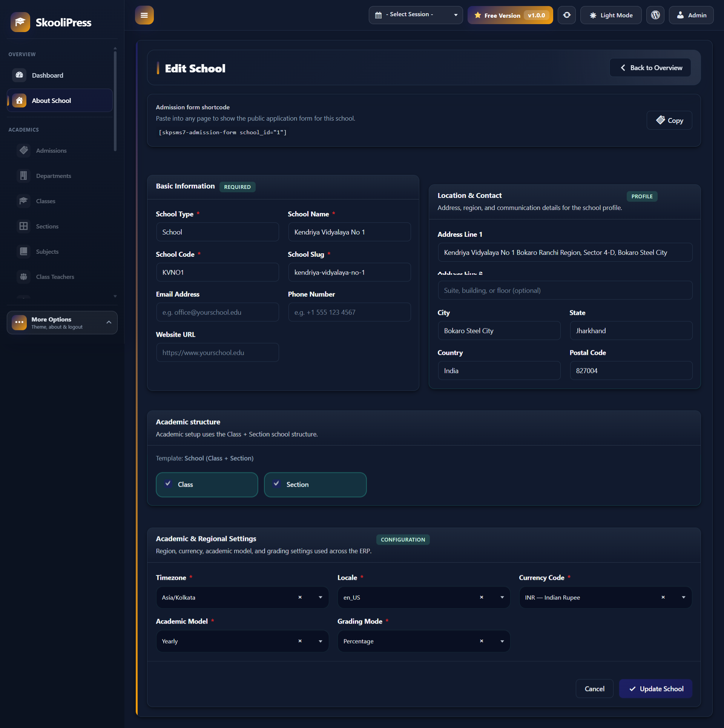Clear the Grading Mode Percentage selection
Viewport: 724px width, 728px height.
(481, 641)
